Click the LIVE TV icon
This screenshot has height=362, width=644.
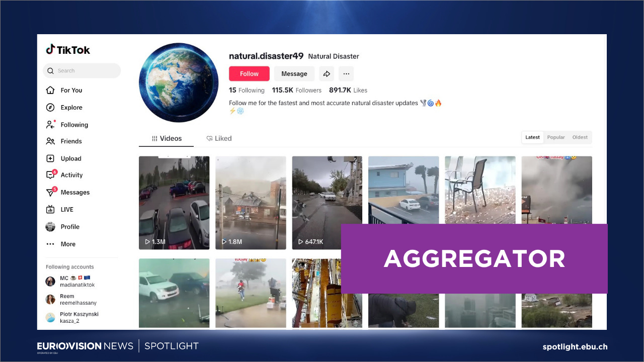pyautogui.click(x=50, y=210)
